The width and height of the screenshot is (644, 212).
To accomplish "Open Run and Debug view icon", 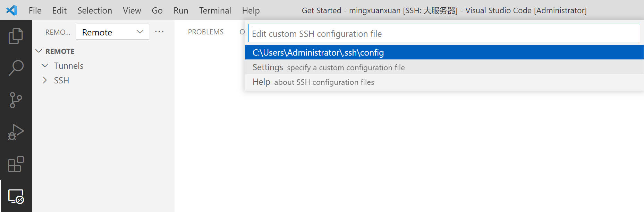I will coord(16,132).
